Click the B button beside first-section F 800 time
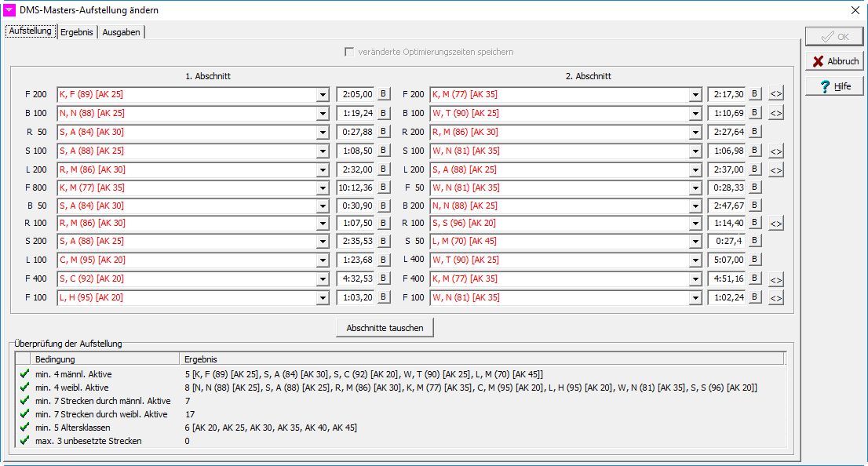868x466 pixels. click(384, 187)
